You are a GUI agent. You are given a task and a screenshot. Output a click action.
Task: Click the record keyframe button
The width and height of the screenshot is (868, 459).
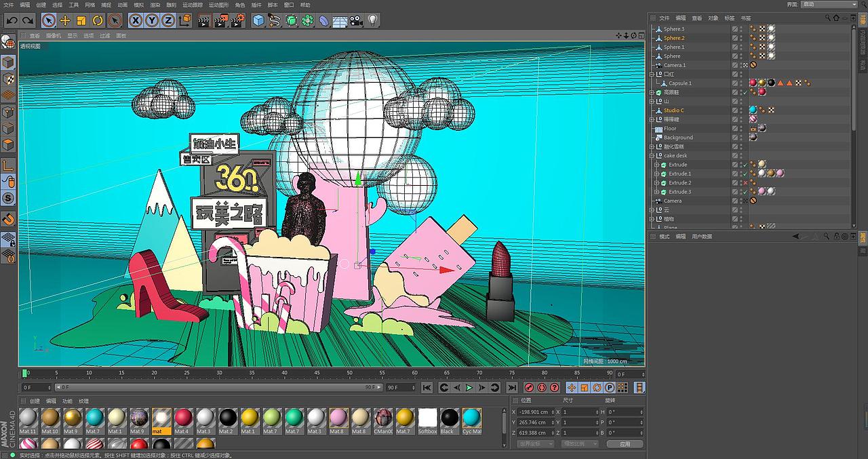[529, 387]
